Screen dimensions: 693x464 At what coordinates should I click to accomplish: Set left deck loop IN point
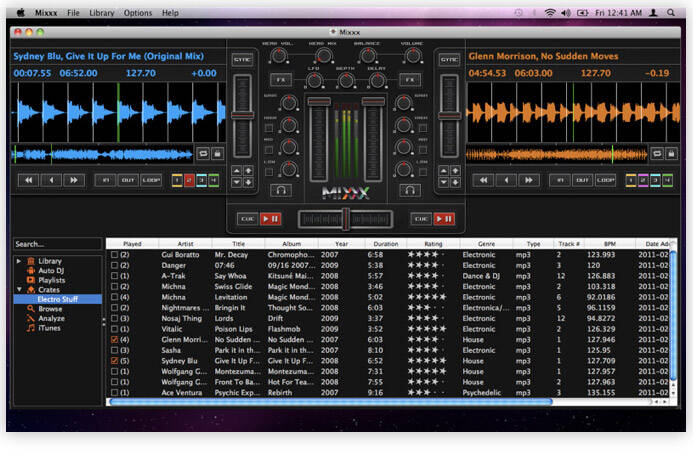(106, 180)
